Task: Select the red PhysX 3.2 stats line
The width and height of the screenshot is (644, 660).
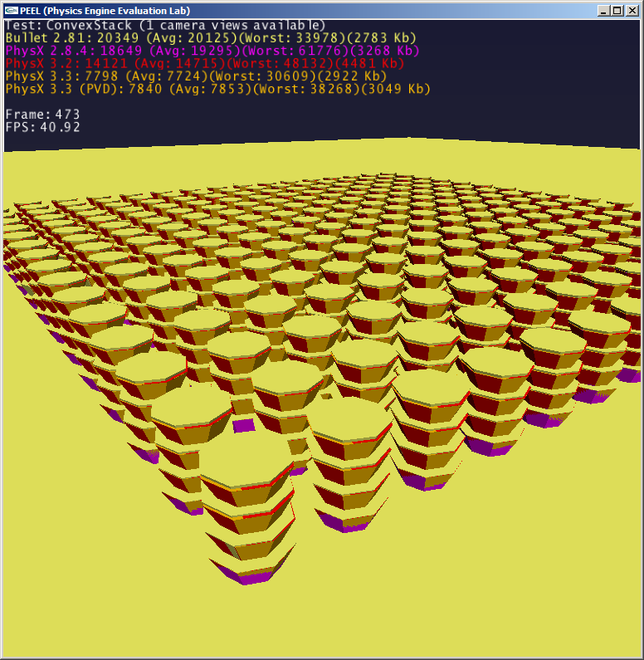Action: [204, 64]
